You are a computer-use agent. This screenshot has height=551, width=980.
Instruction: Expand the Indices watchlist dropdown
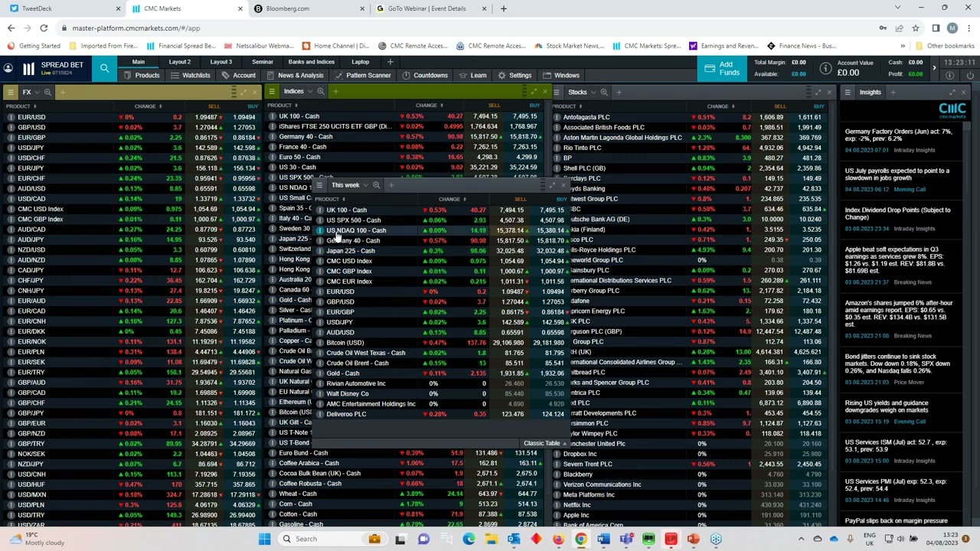(x=309, y=92)
